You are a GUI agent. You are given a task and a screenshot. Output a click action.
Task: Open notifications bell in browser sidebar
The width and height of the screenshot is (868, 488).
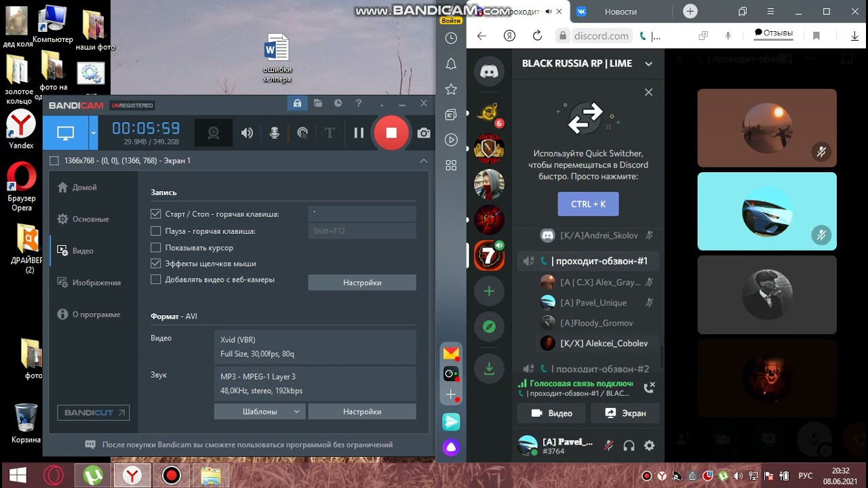click(451, 64)
